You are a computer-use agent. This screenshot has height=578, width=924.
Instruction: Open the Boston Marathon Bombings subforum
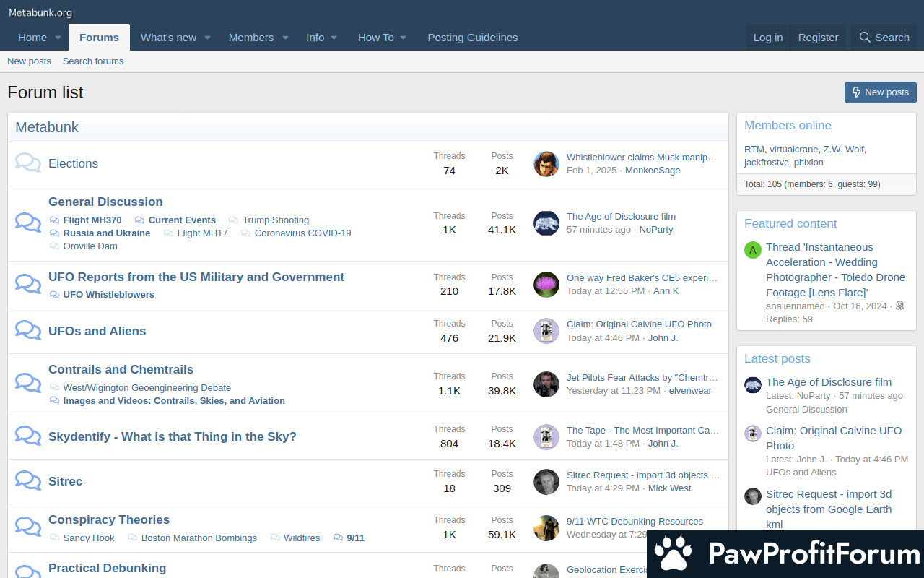pyautogui.click(x=199, y=538)
